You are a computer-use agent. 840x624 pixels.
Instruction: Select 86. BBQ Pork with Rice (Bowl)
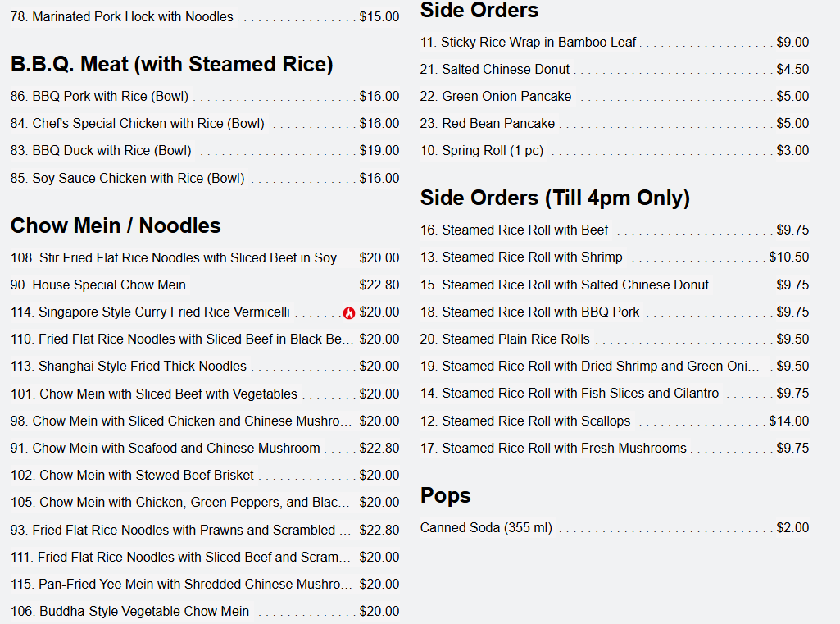(205, 97)
